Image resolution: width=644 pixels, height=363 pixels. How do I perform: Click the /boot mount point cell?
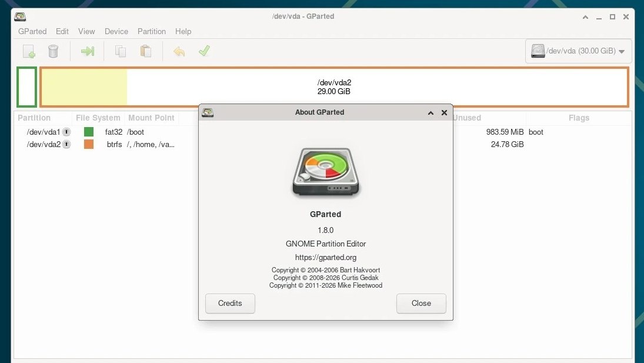[135, 132]
